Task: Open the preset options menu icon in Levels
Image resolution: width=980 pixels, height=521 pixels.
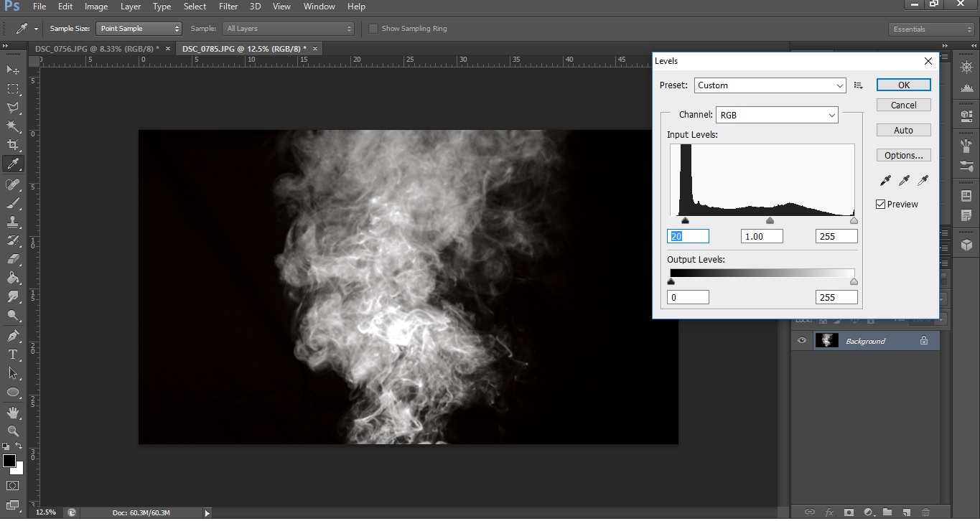Action: (859, 85)
